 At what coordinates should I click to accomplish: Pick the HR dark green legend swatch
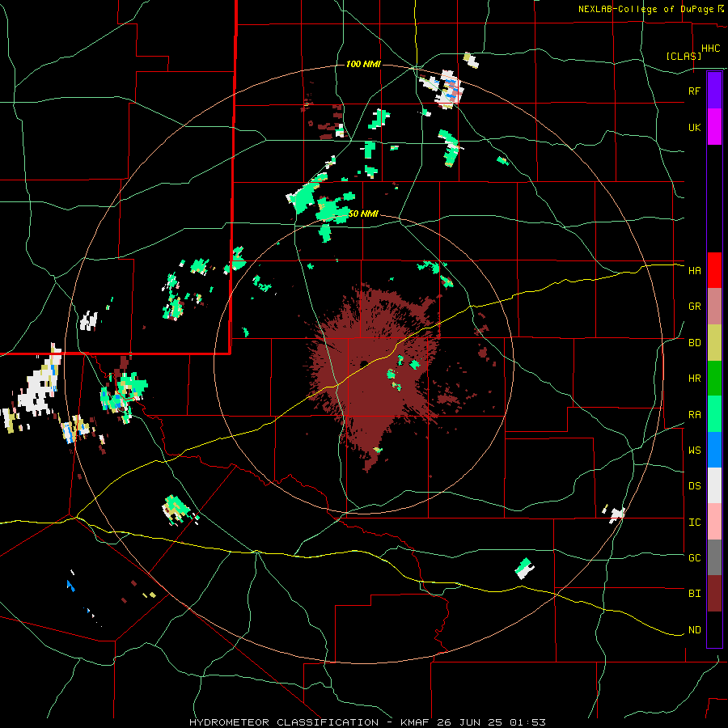[714, 378]
